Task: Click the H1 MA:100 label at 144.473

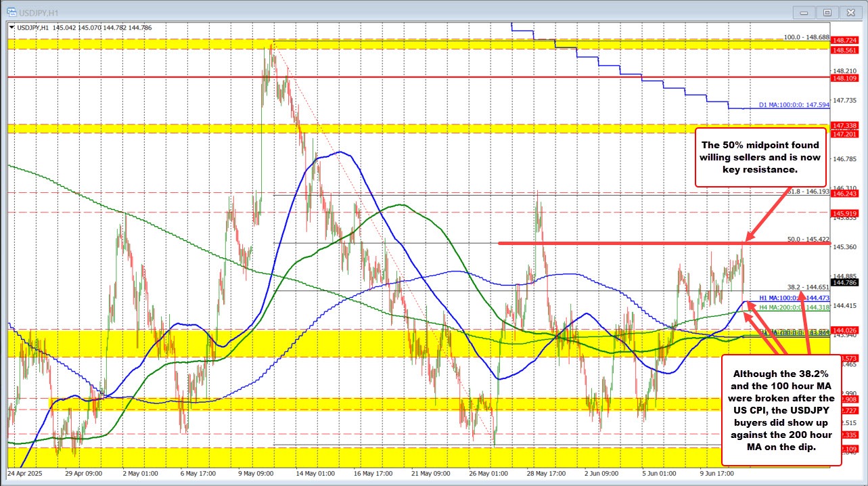Action: tap(790, 297)
